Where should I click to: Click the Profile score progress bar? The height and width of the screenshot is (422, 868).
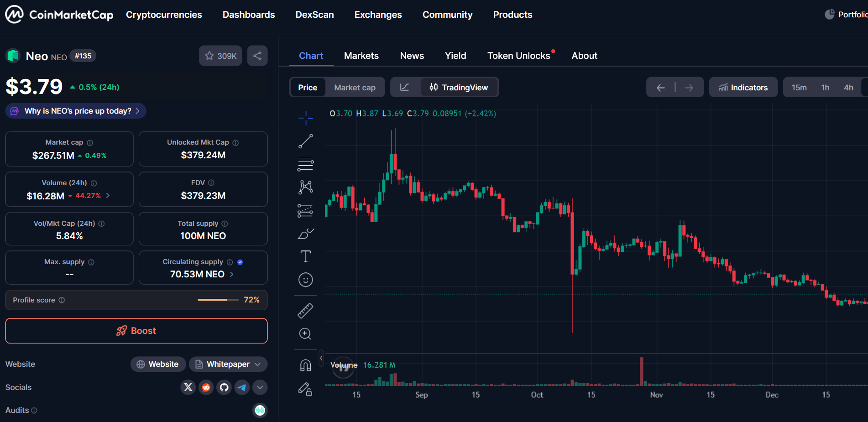[218, 300]
